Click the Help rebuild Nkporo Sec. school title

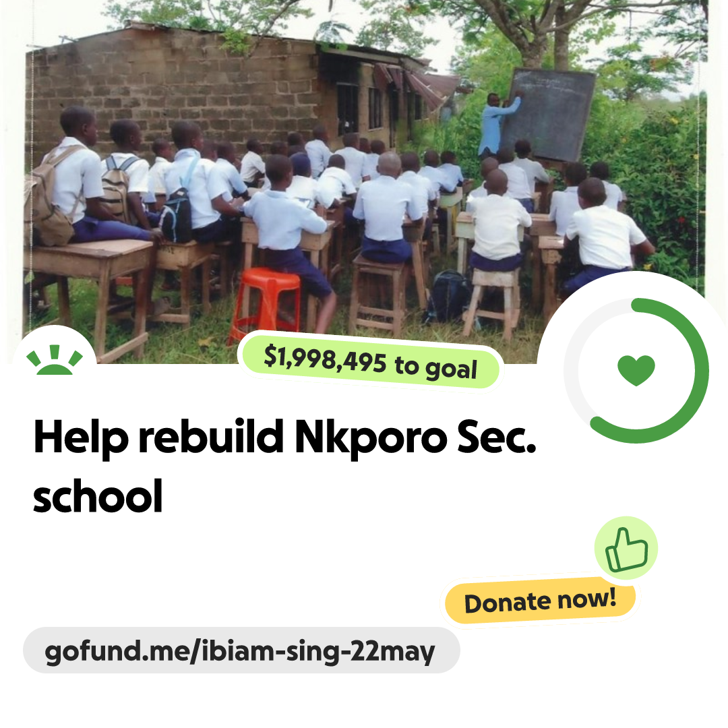(x=284, y=466)
